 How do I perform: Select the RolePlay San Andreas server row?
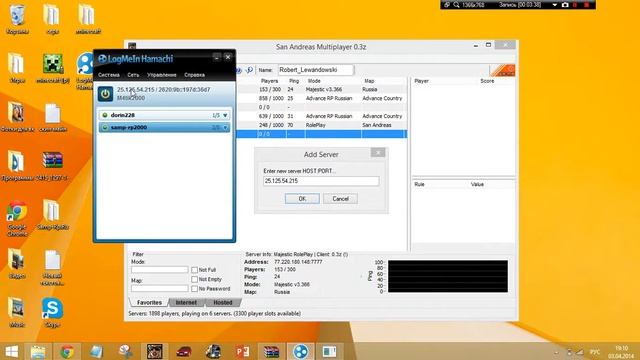click(322, 125)
